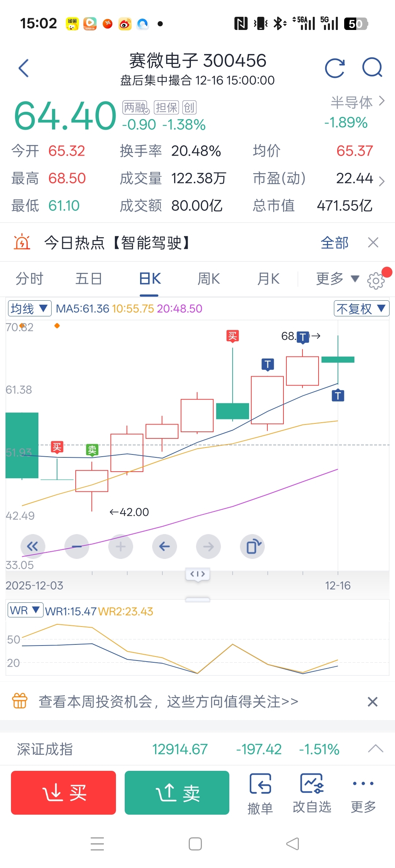The height and width of the screenshot is (868, 395).
Task: Zoom out the K-line chart
Action: pos(77,547)
